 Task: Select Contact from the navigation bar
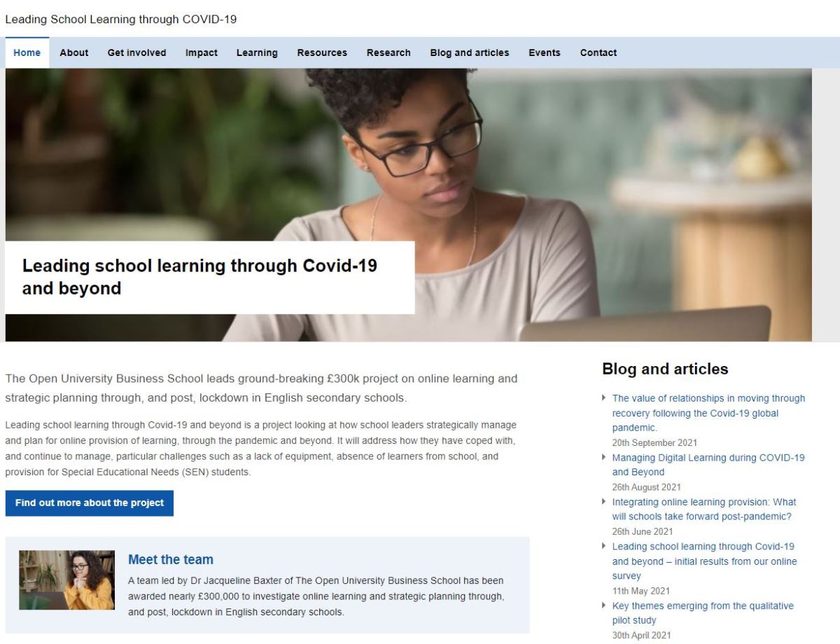(x=598, y=52)
